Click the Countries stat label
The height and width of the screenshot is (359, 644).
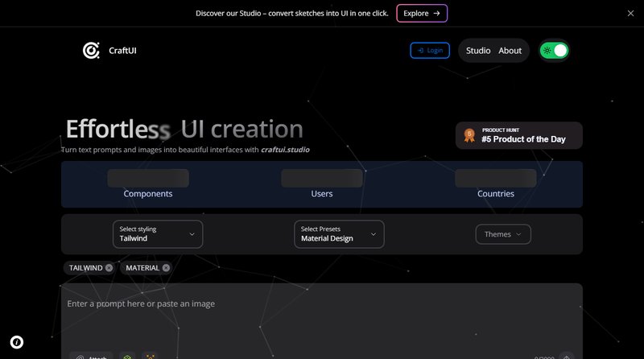pos(496,194)
